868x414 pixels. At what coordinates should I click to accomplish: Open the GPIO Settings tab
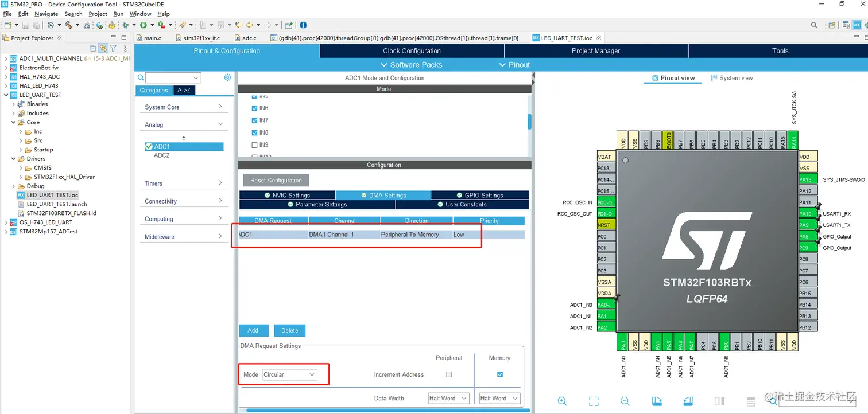coord(480,195)
